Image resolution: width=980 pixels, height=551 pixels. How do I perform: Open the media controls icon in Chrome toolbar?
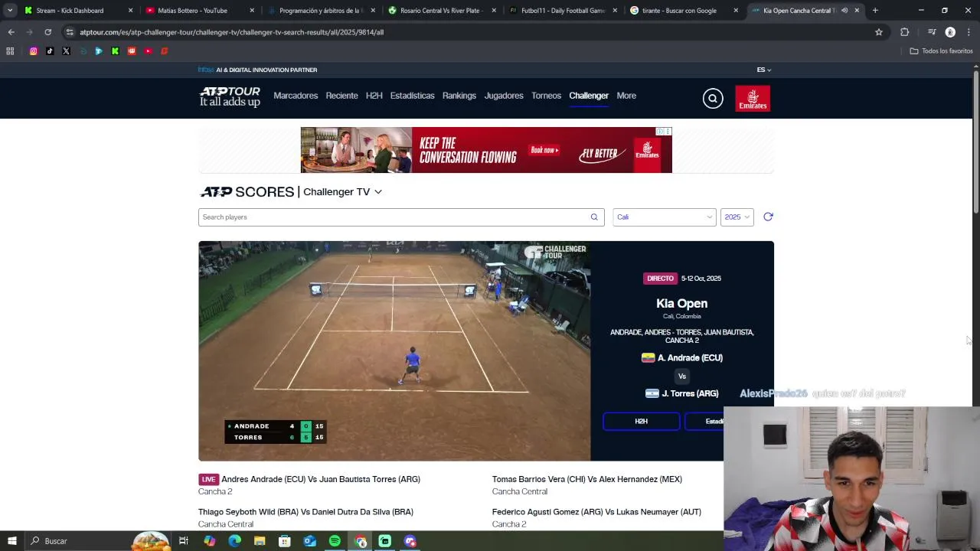[932, 32]
